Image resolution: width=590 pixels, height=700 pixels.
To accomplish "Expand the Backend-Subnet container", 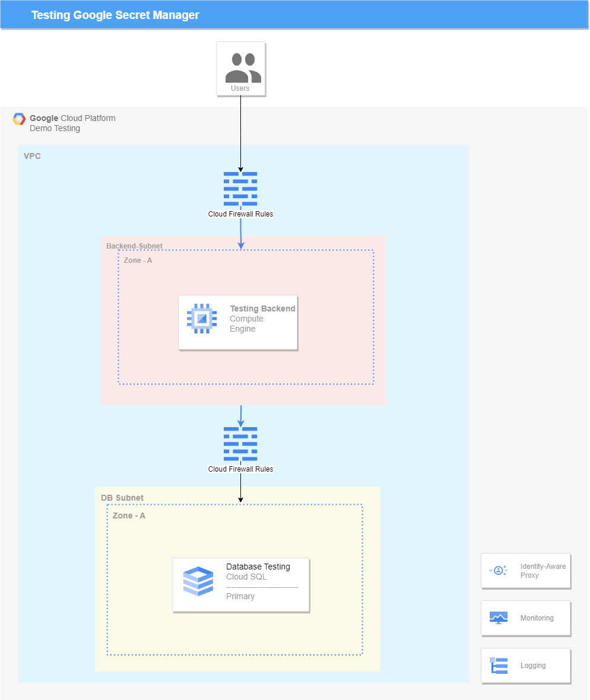I will 134,246.
